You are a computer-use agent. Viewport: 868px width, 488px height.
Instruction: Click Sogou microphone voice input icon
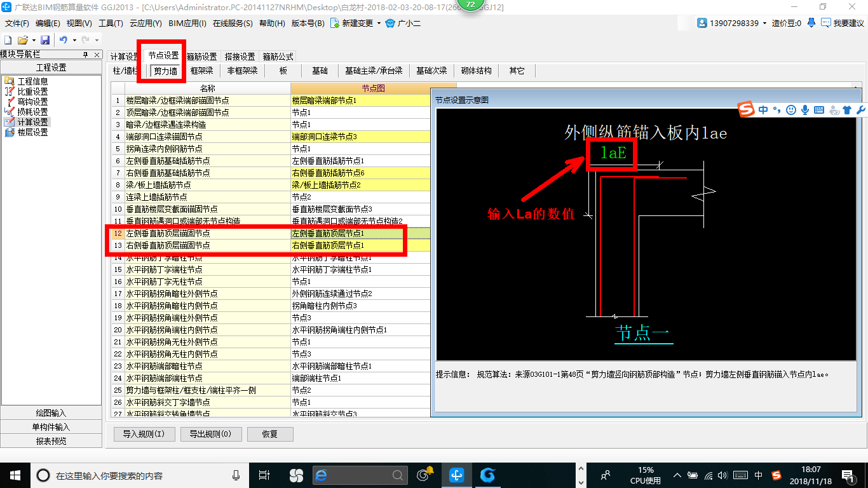pos(805,110)
